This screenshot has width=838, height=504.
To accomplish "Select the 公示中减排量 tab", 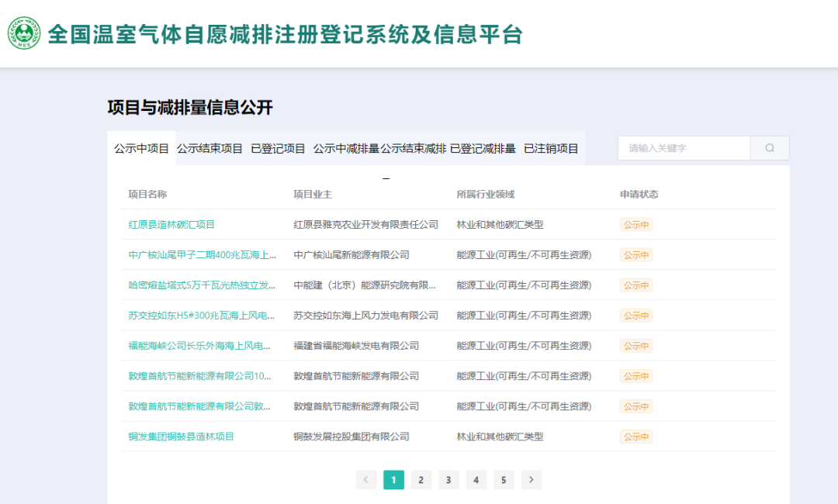I will pos(346,149).
